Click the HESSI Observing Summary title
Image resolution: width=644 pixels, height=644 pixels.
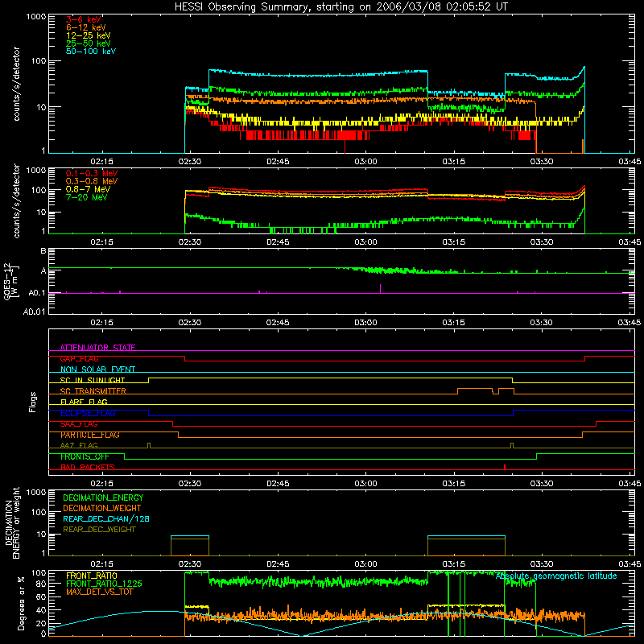pyautogui.click(x=341, y=6)
